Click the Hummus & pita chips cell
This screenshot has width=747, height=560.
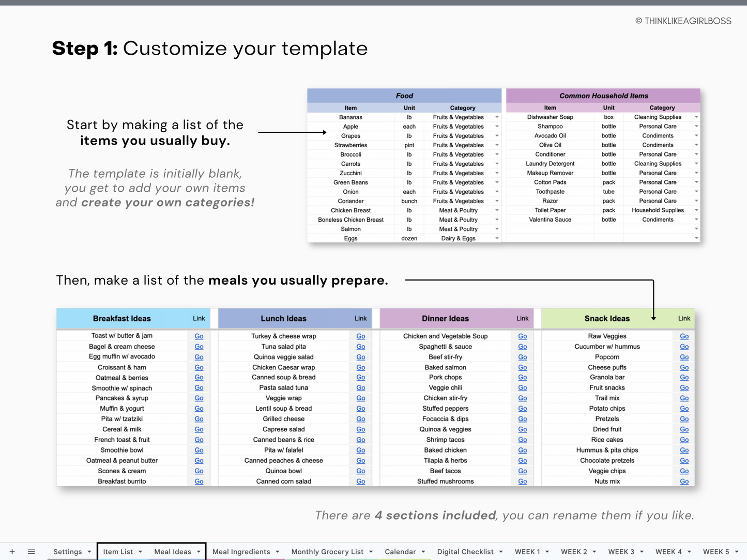coord(607,450)
